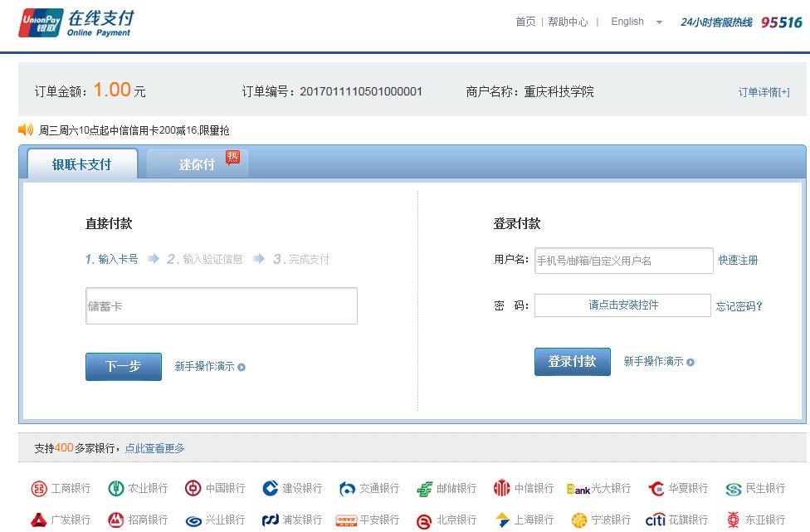This screenshot has height=532, width=810.
Task: Click the 下一步 button
Action: pos(124,366)
